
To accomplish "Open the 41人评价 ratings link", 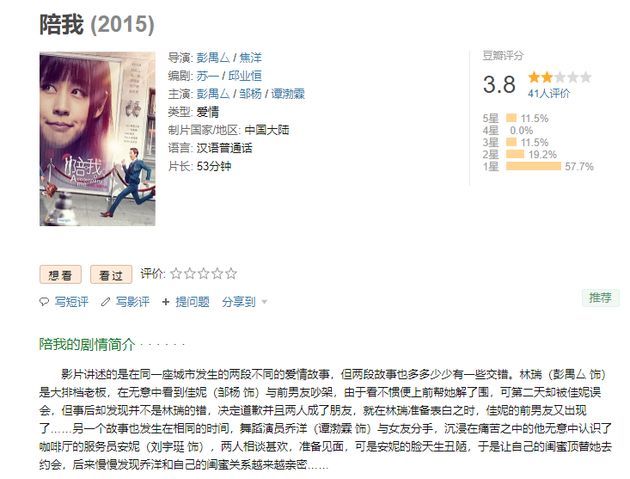I will point(548,94).
